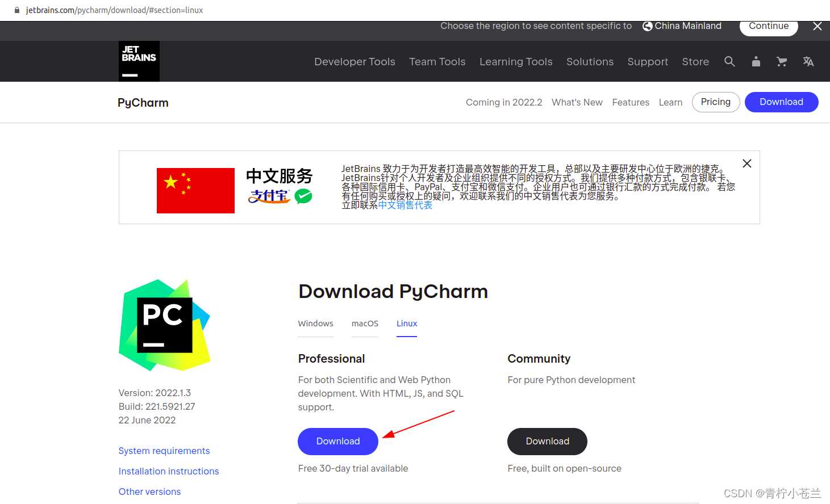This screenshot has height=504, width=830.
Task: Close the region selection bar
Action: (x=817, y=26)
